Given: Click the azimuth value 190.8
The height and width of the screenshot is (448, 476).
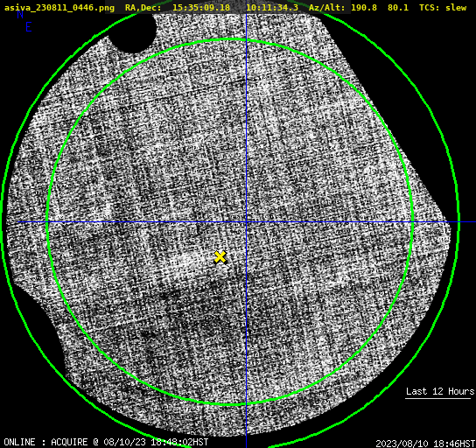Looking at the screenshot, I should click(364, 8).
